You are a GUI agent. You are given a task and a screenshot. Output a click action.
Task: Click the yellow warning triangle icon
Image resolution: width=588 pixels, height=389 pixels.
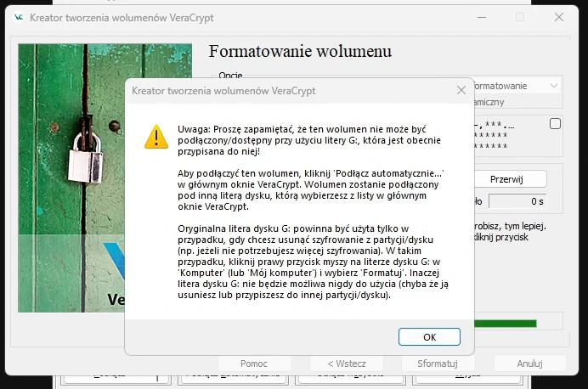click(156, 137)
